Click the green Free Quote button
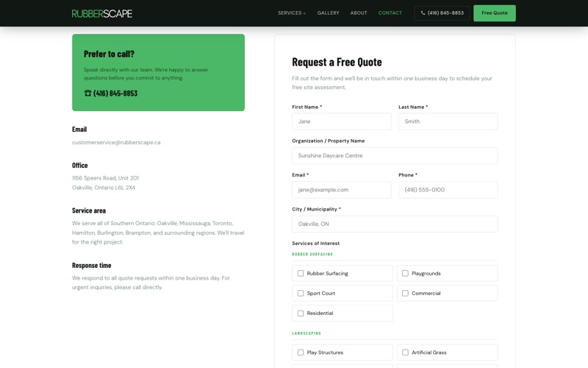588x368 pixels. tap(494, 13)
